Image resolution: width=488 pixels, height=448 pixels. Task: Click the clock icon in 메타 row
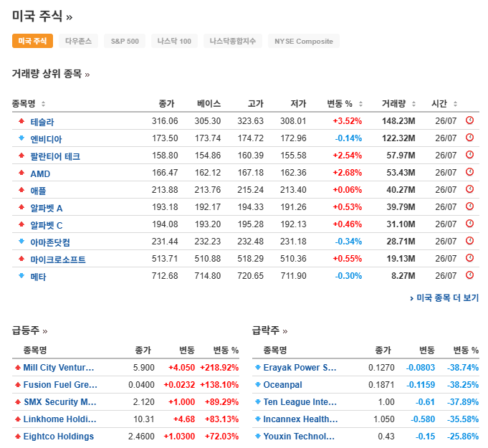pyautogui.click(x=469, y=275)
